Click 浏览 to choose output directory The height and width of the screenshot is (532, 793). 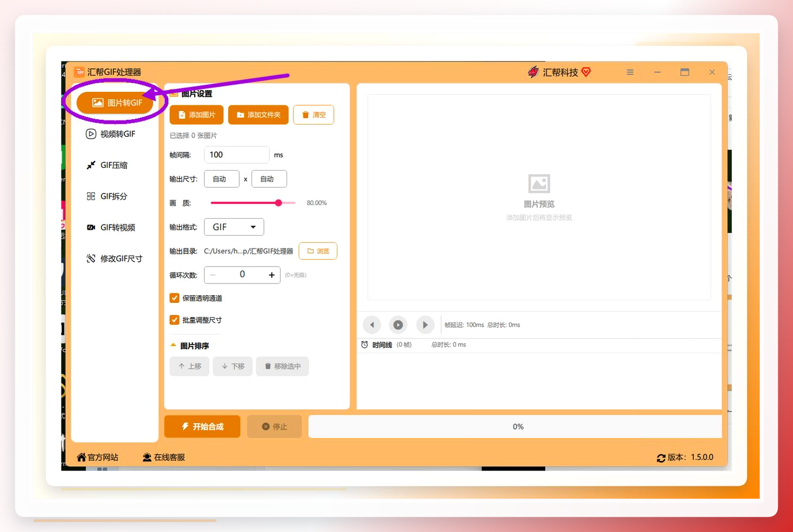click(318, 251)
